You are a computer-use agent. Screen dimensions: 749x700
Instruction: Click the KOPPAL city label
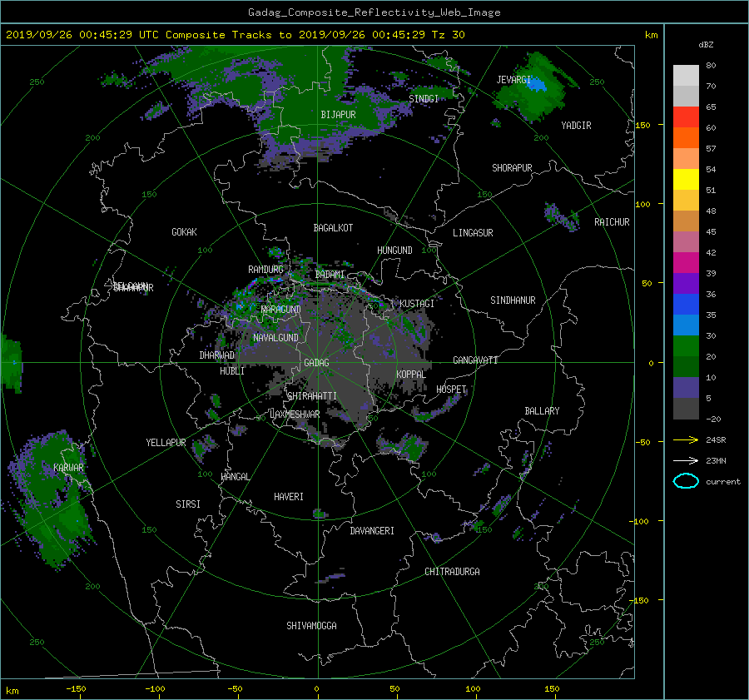point(411,375)
